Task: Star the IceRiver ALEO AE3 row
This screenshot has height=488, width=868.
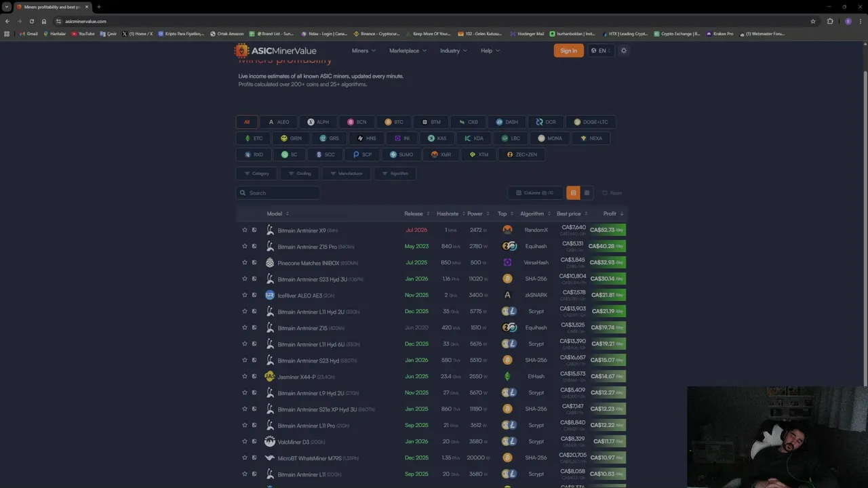Action: tap(245, 295)
